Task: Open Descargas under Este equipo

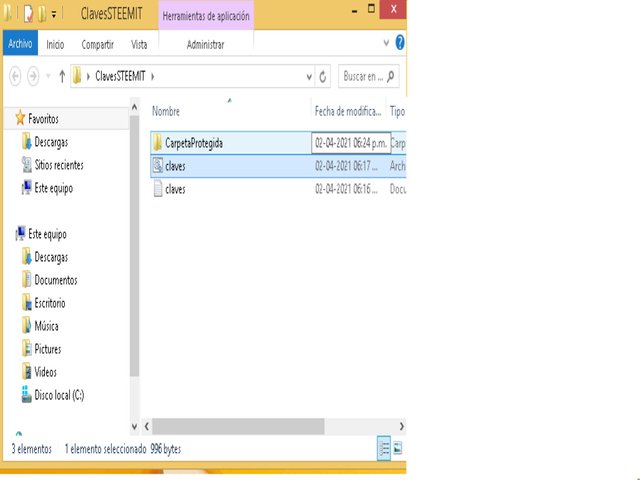Action: pyautogui.click(x=51, y=258)
